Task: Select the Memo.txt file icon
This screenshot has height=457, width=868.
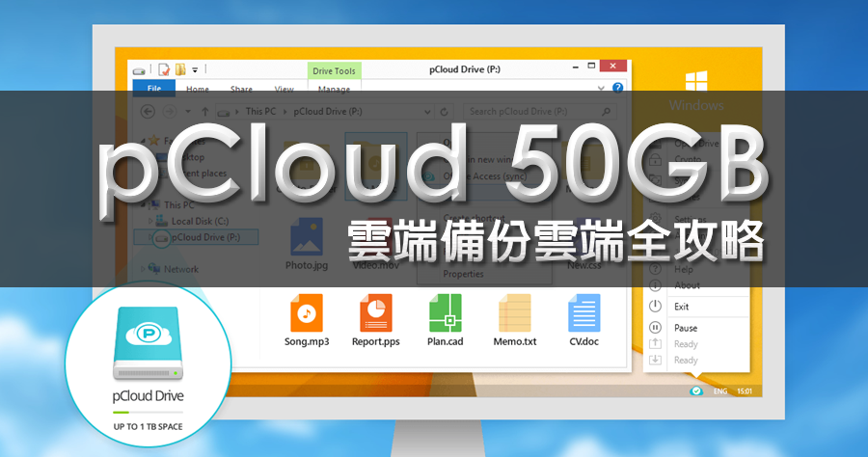Action: click(515, 313)
